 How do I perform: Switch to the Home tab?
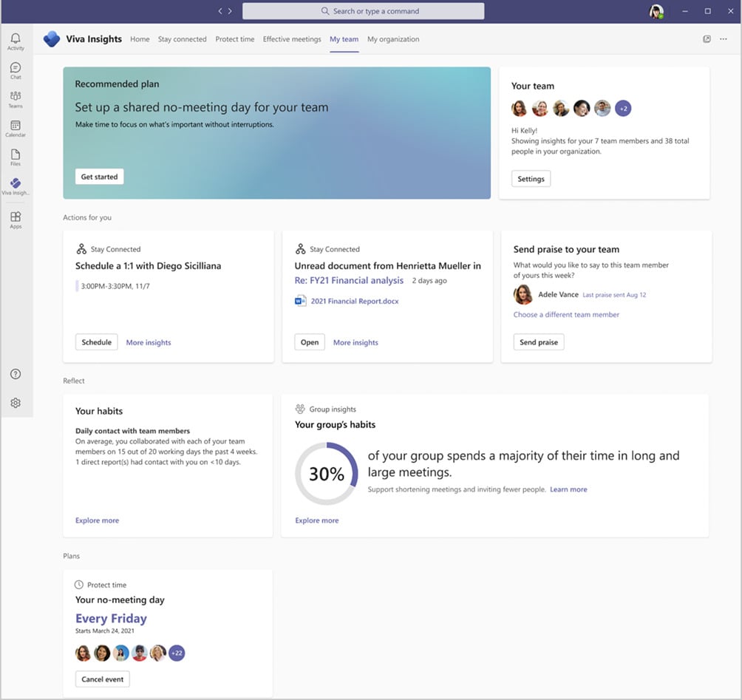tap(140, 39)
